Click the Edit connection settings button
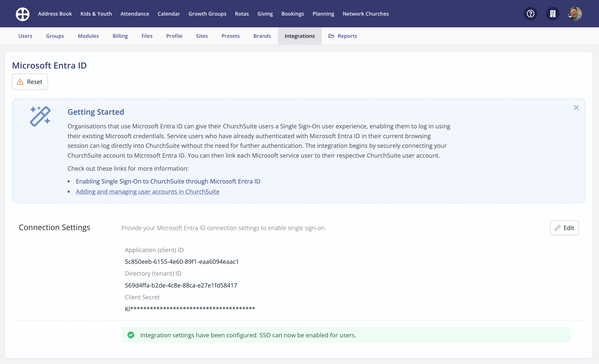599x364 pixels. [564, 228]
